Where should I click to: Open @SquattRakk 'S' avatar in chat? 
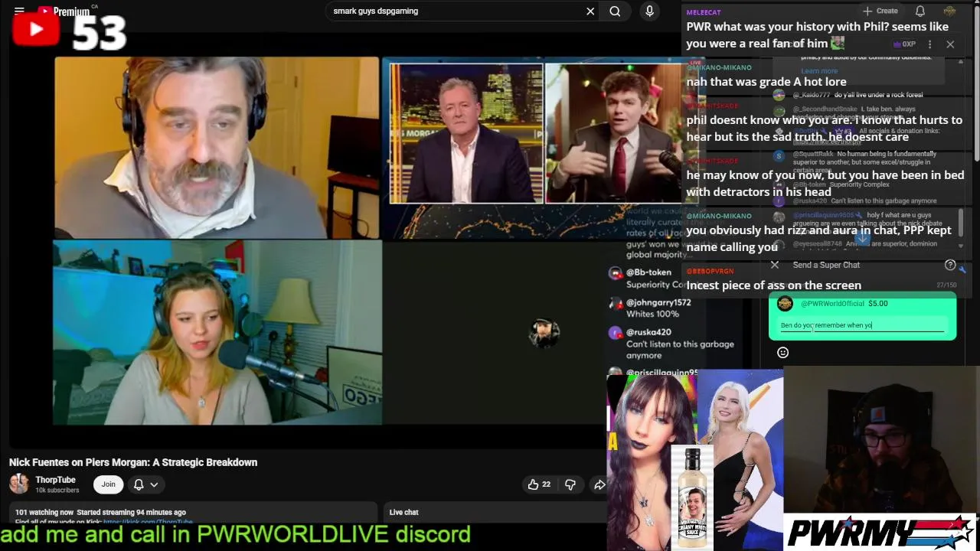(779, 155)
